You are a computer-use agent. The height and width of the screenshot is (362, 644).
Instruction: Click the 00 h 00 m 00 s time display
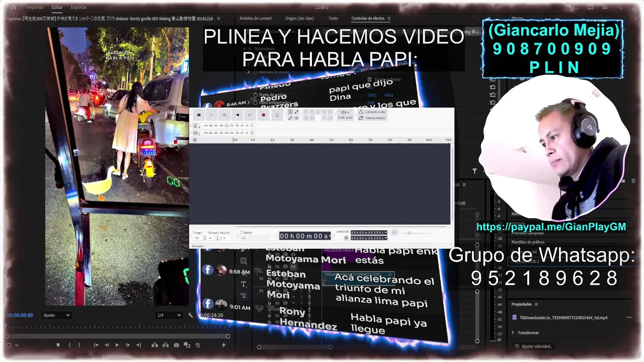(305, 236)
